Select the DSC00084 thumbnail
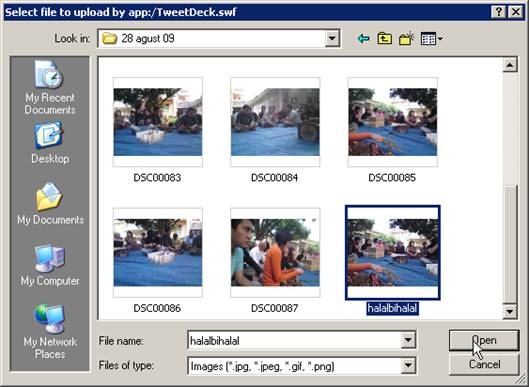Image resolution: width=529 pixels, height=387 pixels. (x=275, y=122)
